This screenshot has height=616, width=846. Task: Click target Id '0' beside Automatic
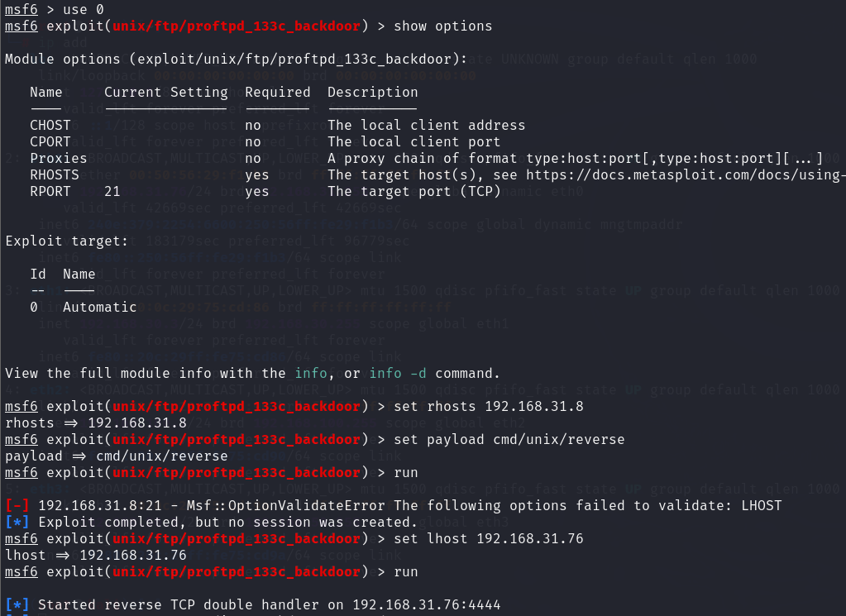[x=33, y=307]
